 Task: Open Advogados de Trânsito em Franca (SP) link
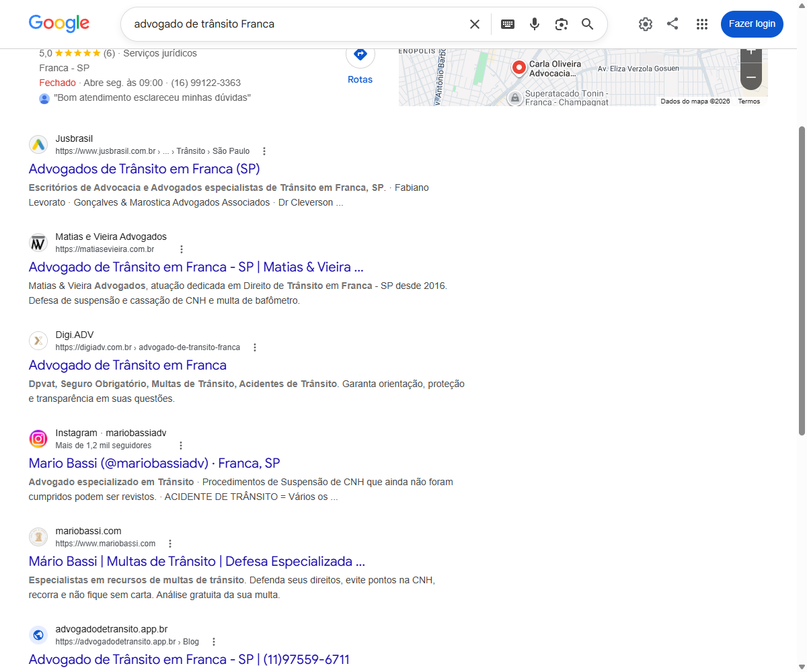coord(145,169)
